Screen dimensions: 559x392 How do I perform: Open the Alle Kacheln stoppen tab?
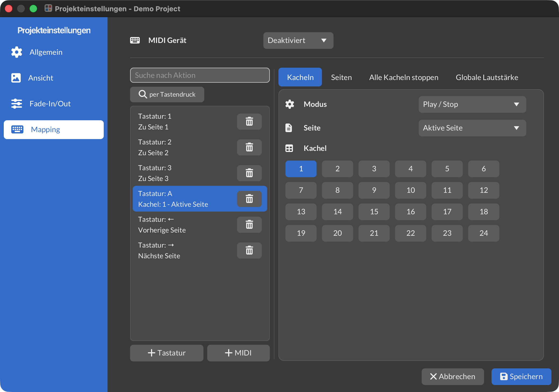(404, 77)
